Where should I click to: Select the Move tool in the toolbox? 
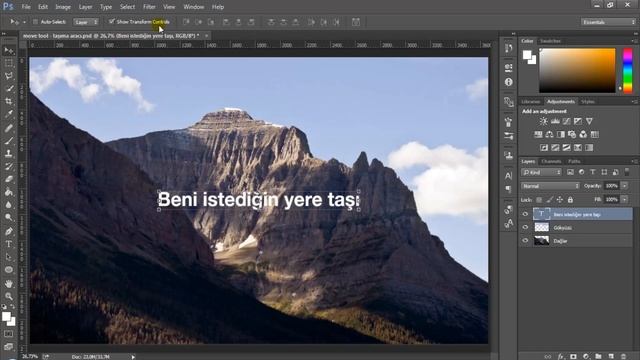point(9,51)
